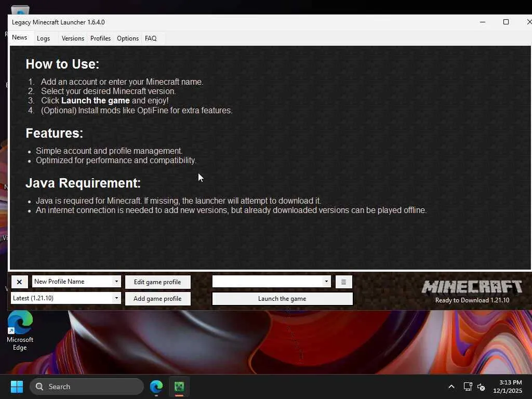
Task: Switch to the Logs tab
Action: click(44, 38)
